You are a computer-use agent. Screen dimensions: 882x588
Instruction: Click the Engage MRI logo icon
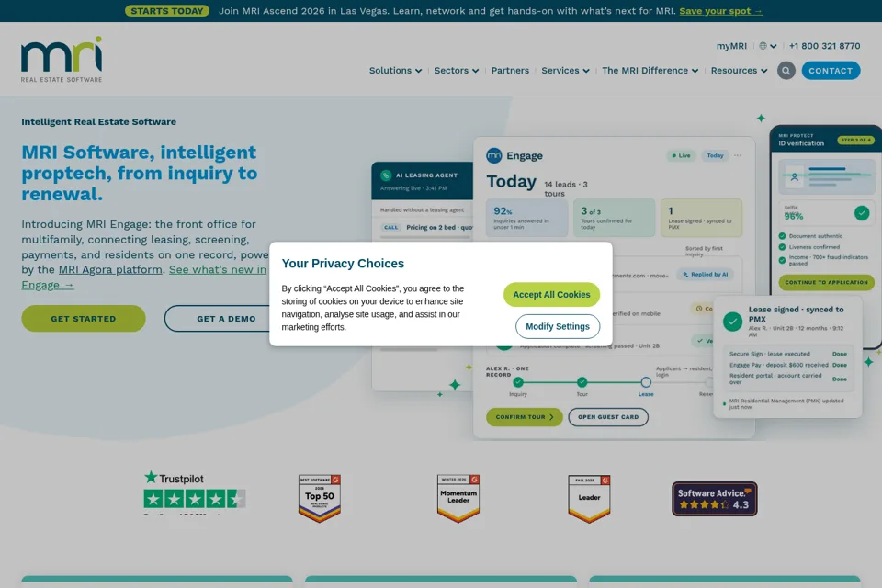click(494, 155)
